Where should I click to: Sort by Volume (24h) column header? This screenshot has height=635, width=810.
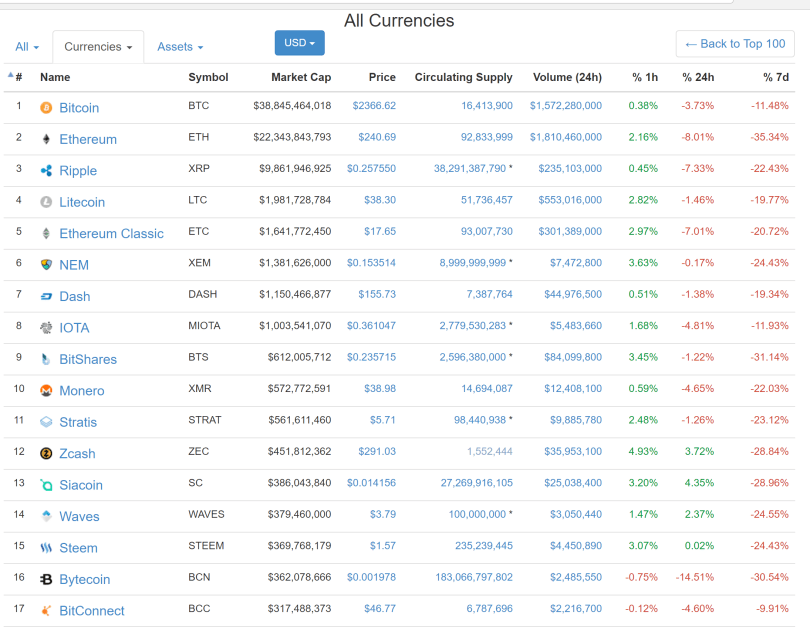567,78
